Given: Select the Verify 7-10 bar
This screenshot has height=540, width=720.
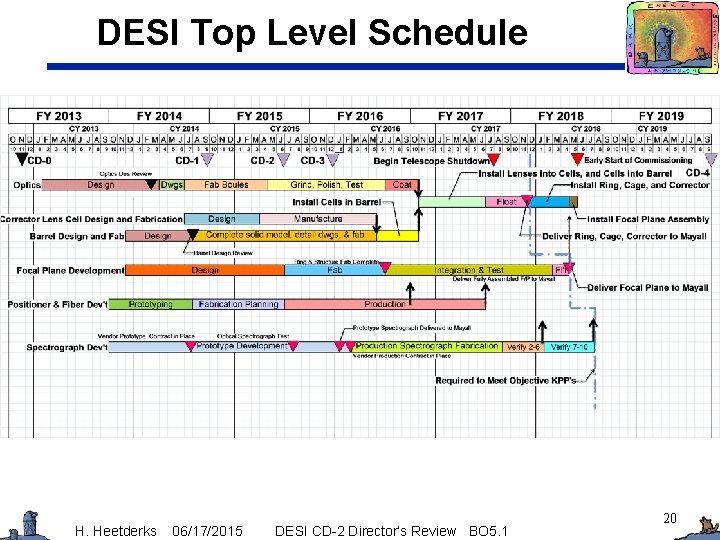Looking at the screenshot, I should click(x=569, y=347).
